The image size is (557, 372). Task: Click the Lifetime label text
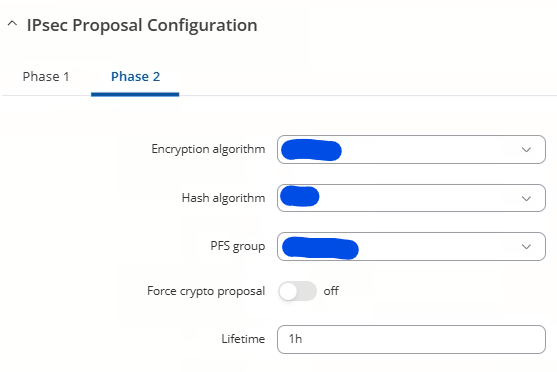coord(243,339)
